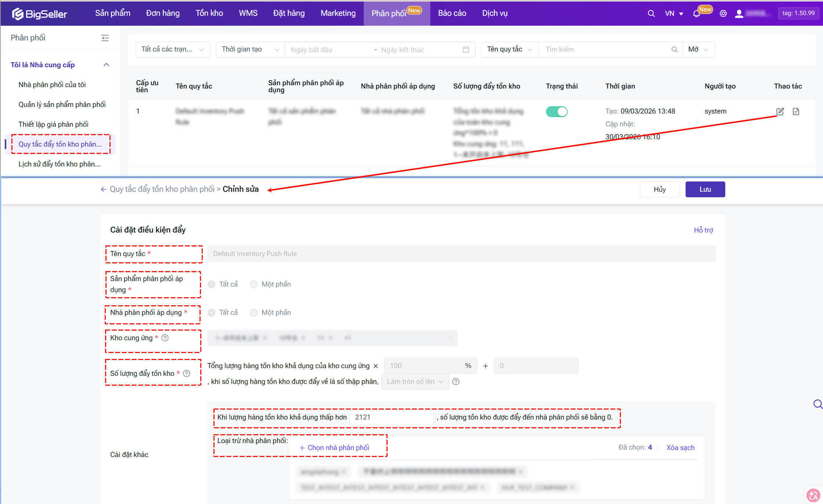Open the Tất cả các trạng thái dropdown
Image resolution: width=823 pixels, height=504 pixels.
[x=172, y=49]
